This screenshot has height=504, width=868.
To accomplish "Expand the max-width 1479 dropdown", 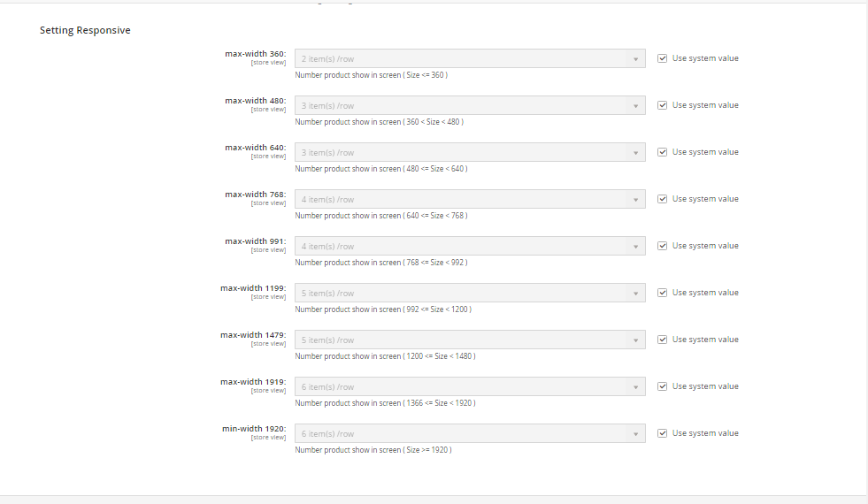I will (x=470, y=340).
